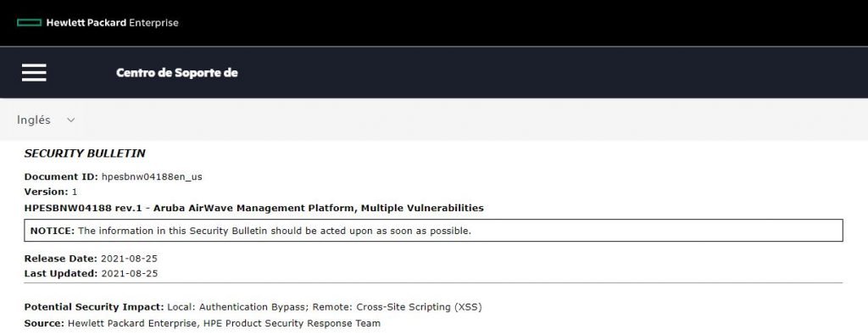Screen dimensions: 868x335
Task: Click the Version 1 line
Action: tap(50, 193)
